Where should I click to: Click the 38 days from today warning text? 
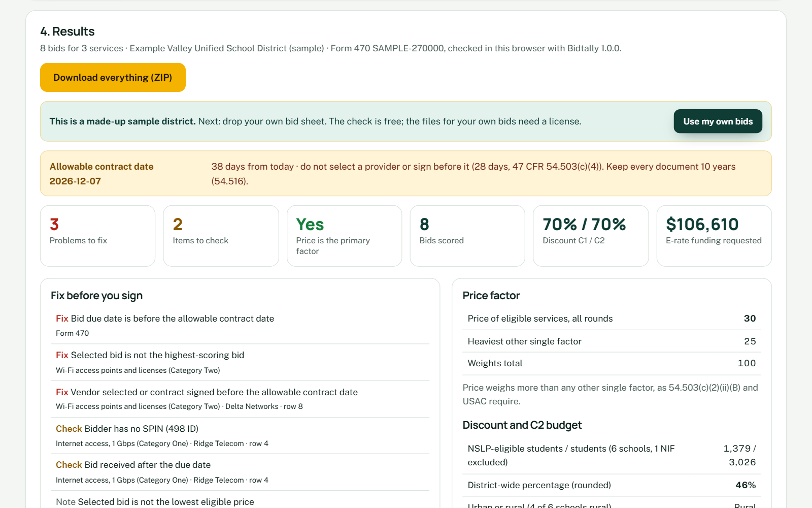(x=473, y=174)
